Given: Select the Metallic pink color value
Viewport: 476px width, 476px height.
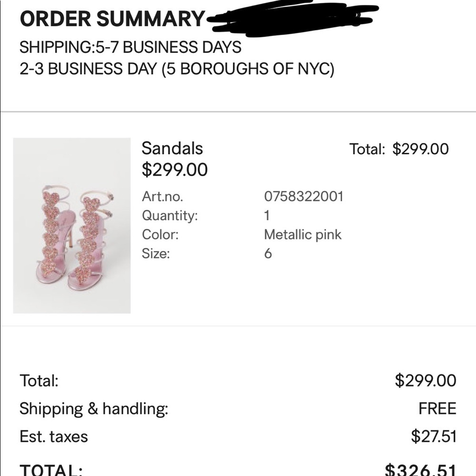Looking at the screenshot, I should coord(303,235).
